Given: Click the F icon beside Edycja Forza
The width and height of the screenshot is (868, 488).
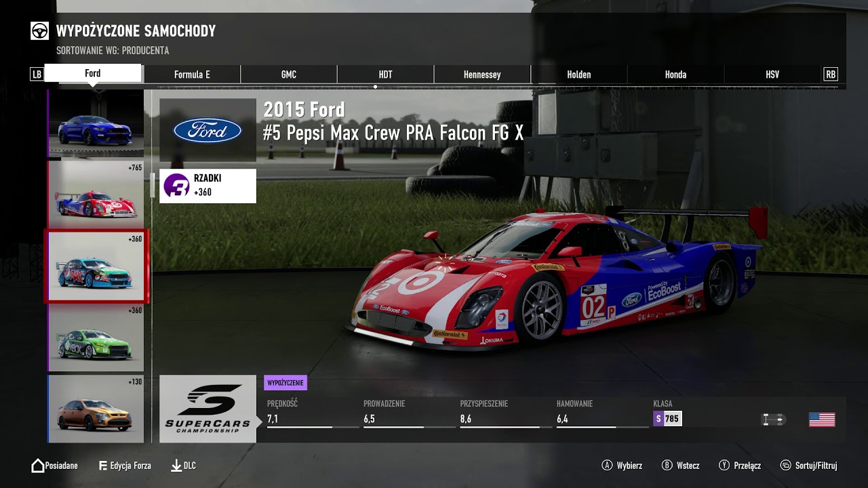Looking at the screenshot, I should tap(103, 466).
